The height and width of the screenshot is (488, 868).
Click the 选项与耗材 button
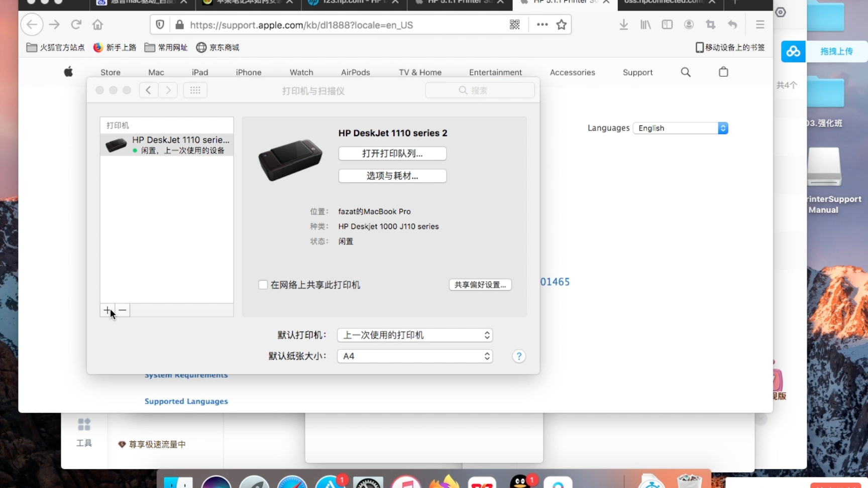pos(392,176)
